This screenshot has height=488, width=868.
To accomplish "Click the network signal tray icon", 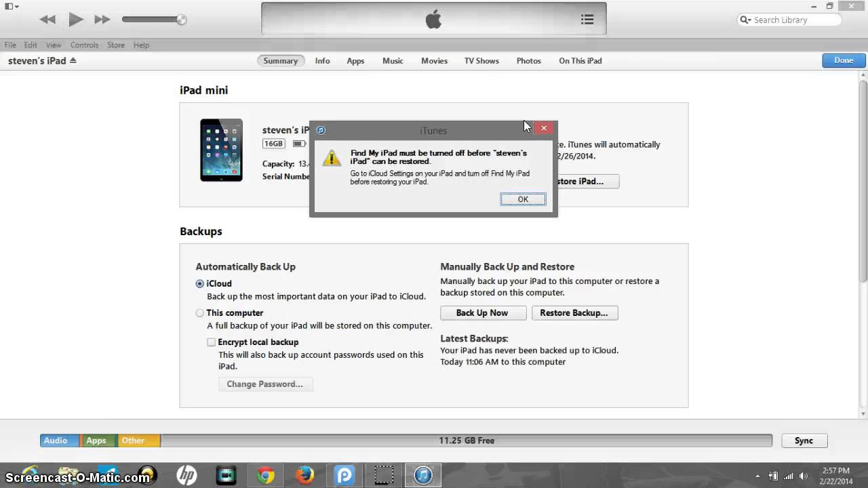I will pos(787,475).
